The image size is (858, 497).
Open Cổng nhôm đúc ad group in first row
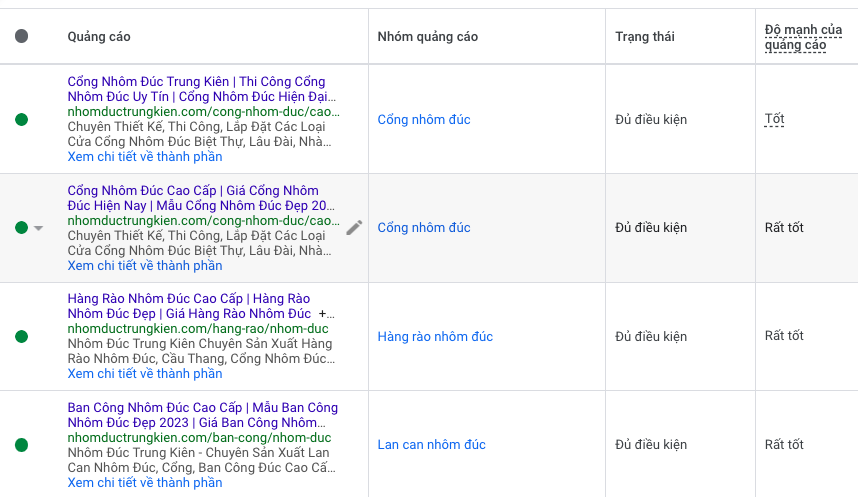point(423,120)
